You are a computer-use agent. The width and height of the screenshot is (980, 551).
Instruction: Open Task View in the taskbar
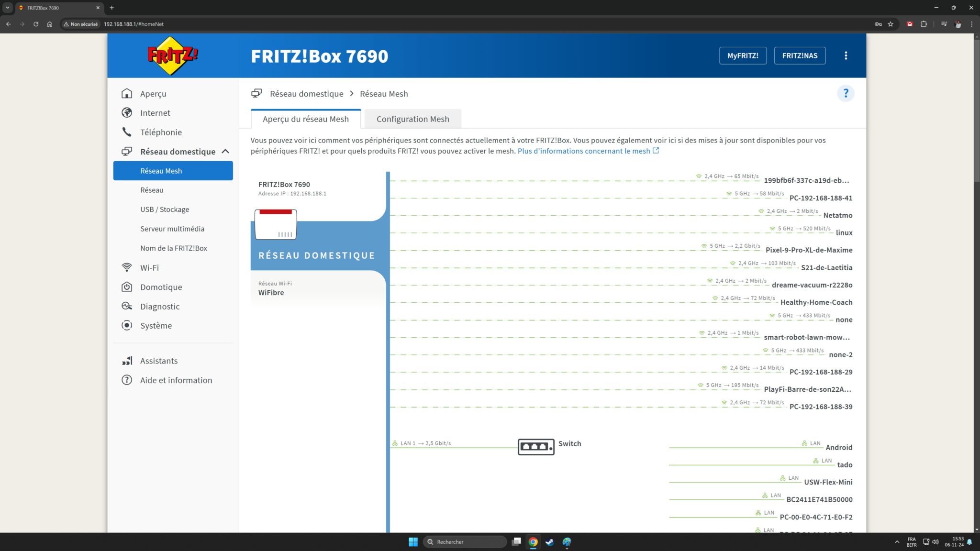pos(516,542)
